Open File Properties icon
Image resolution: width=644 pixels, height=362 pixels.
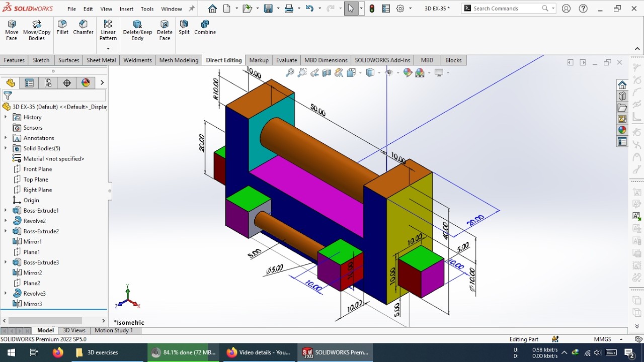(386, 9)
